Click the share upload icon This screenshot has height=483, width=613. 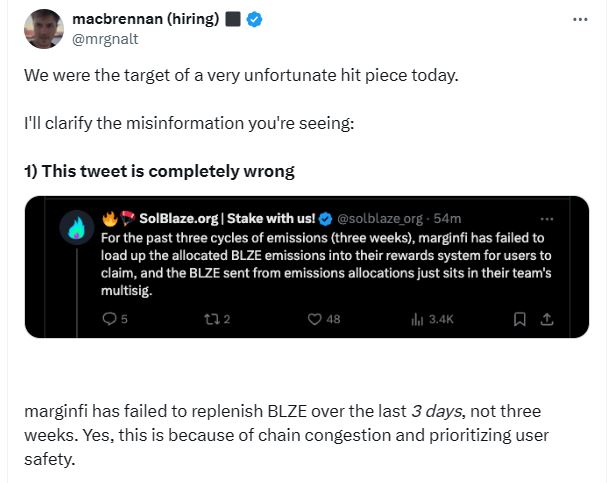point(547,320)
